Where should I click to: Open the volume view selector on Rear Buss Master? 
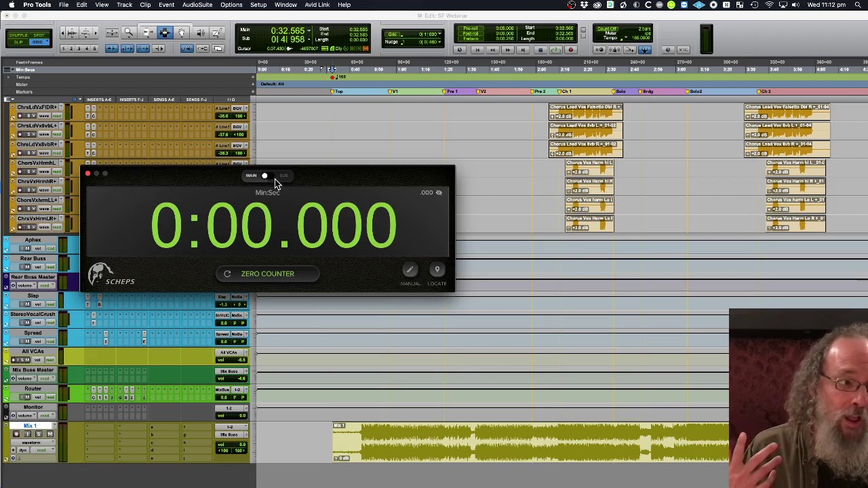point(26,285)
